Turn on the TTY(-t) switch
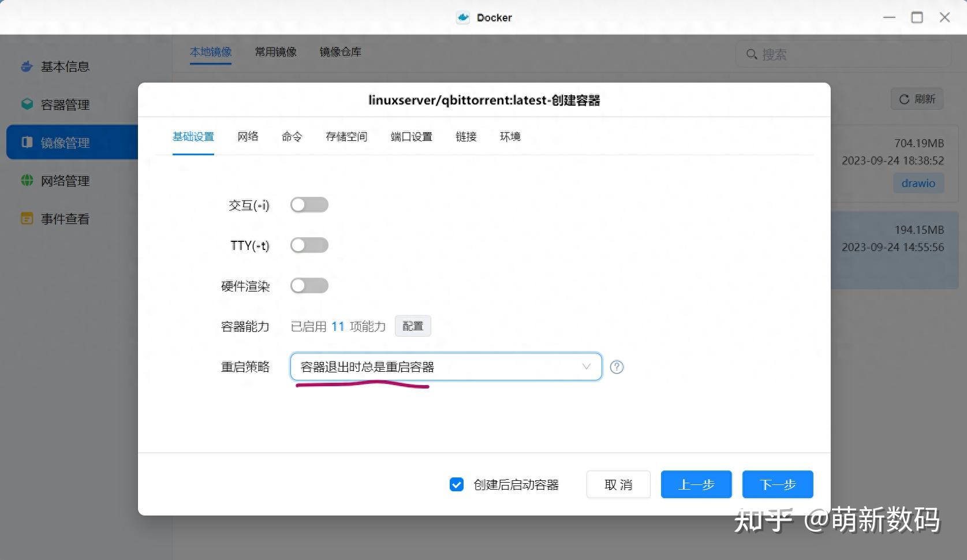The image size is (967, 560). [x=309, y=245]
